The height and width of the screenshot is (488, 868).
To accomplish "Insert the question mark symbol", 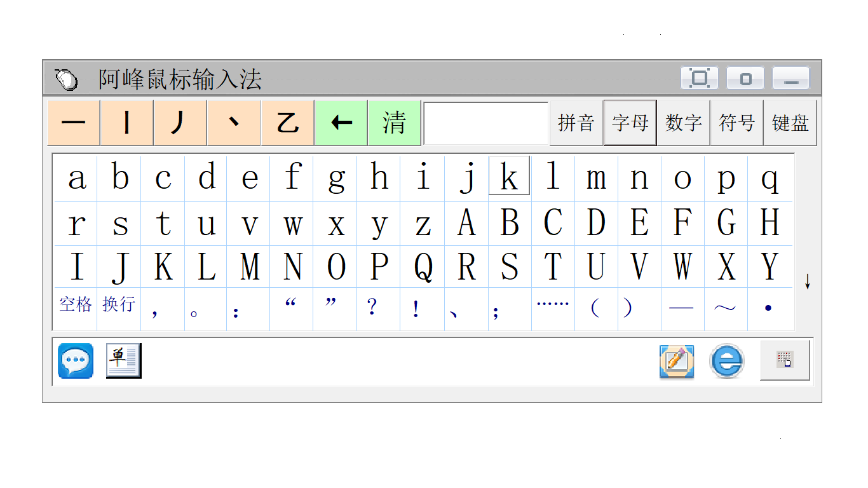I will 379,309.
